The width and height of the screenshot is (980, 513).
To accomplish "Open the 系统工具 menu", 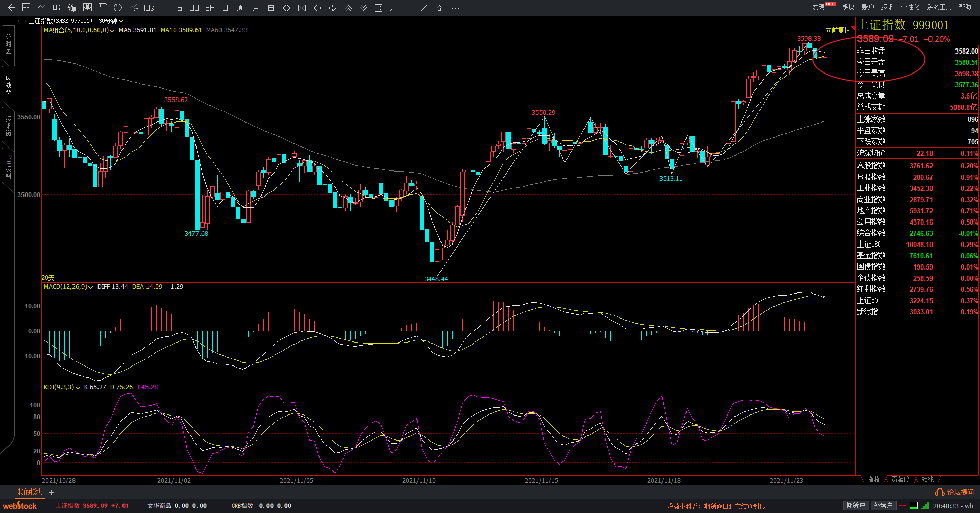I will tap(939, 7).
